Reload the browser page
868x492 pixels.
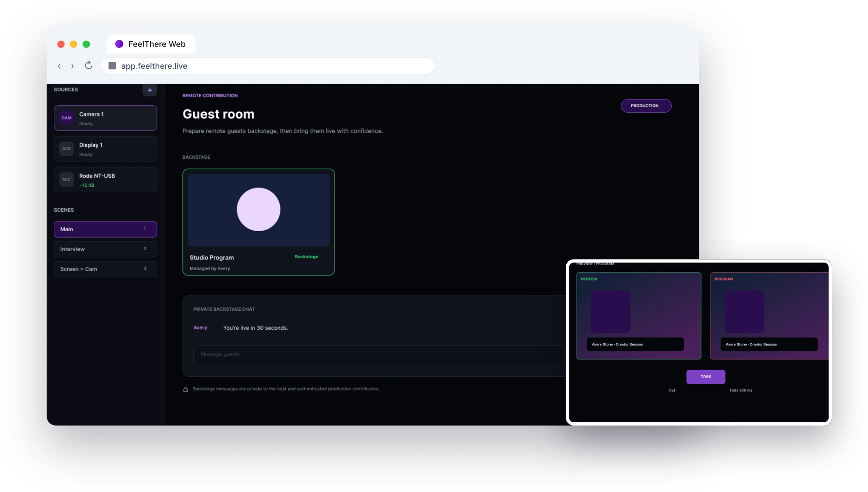click(89, 65)
